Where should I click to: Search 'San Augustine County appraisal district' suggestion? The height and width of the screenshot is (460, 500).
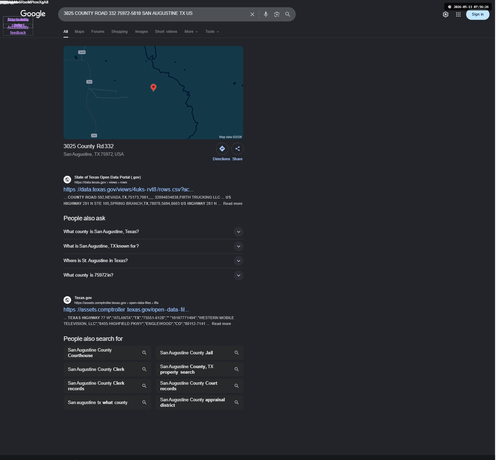pos(199,402)
